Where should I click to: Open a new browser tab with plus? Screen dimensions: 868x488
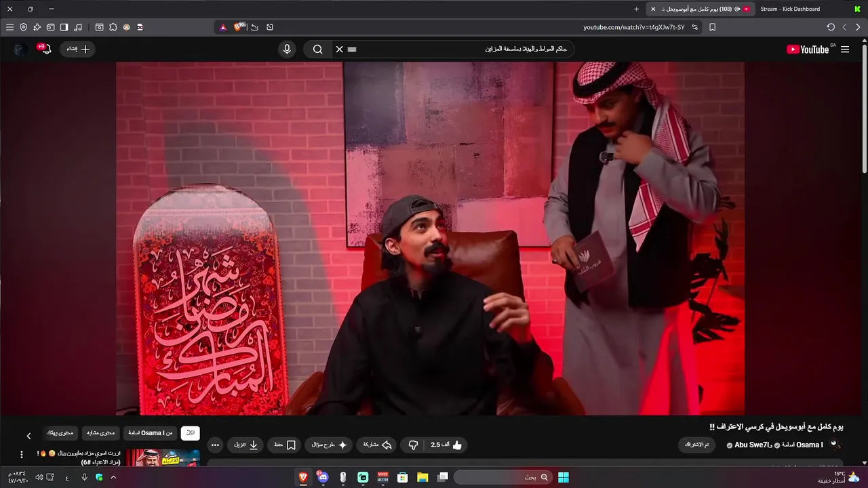point(636,9)
